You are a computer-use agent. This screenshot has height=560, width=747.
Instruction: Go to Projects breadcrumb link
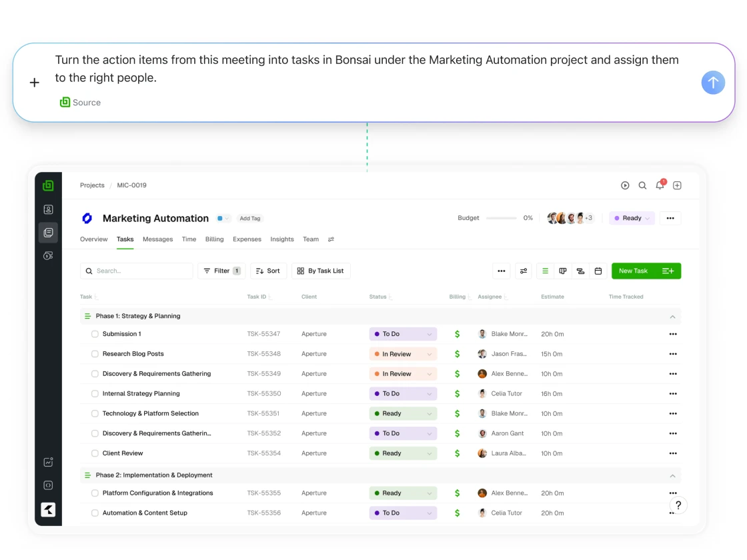[x=92, y=185]
